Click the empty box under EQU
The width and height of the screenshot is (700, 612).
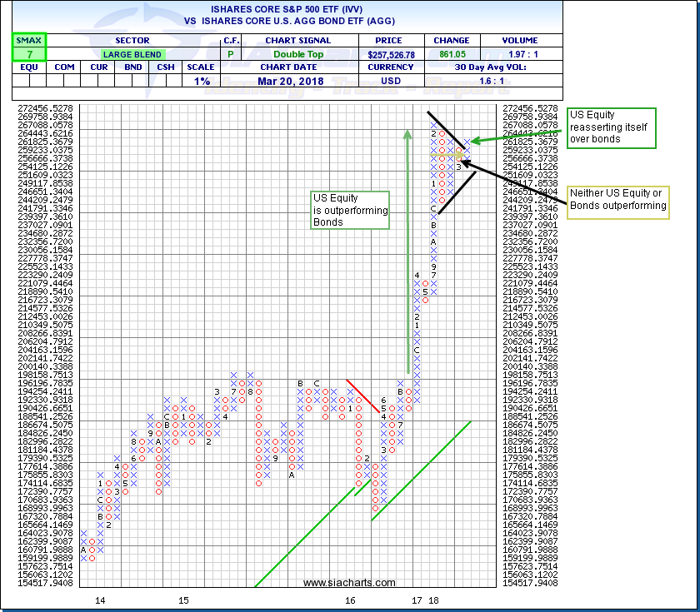(x=29, y=80)
